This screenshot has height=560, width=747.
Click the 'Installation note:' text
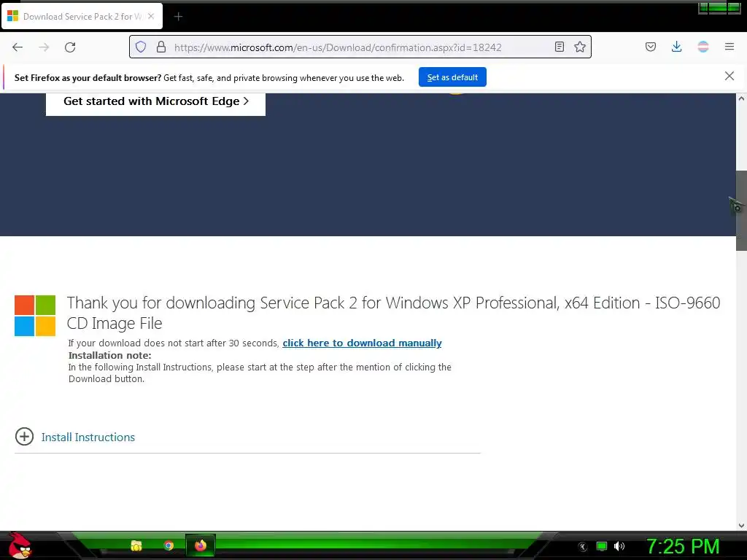[x=109, y=355]
